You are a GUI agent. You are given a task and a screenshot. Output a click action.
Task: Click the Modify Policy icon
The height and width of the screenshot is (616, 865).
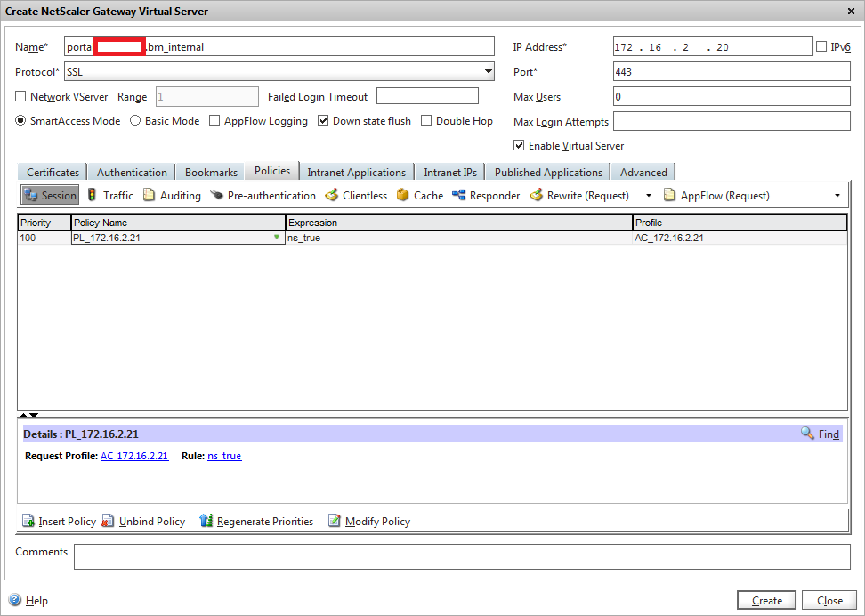[x=335, y=521]
